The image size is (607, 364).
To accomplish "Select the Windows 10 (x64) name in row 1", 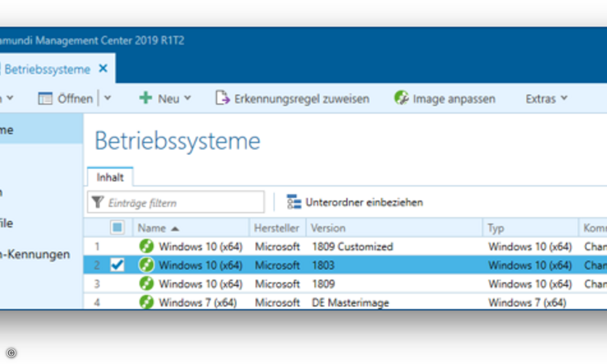I will pos(201,247).
